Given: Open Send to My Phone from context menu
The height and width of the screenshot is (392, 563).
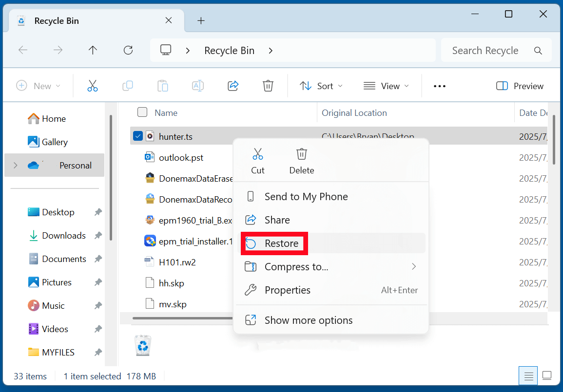Looking at the screenshot, I should click(306, 196).
